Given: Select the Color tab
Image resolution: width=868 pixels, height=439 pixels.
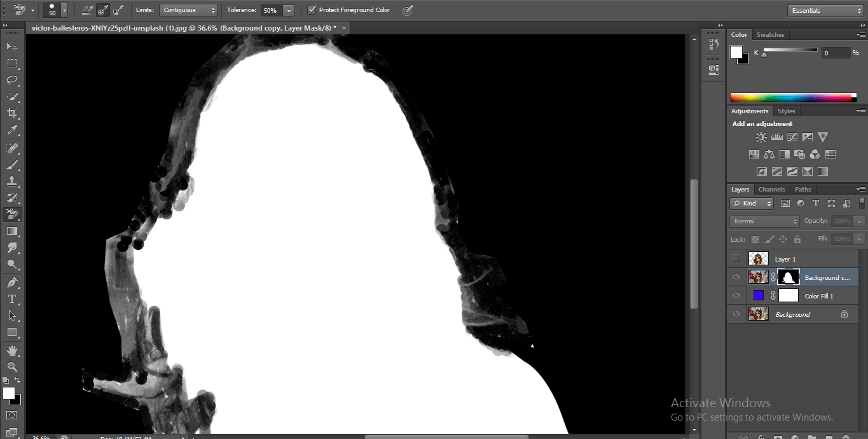Looking at the screenshot, I should tap(739, 34).
